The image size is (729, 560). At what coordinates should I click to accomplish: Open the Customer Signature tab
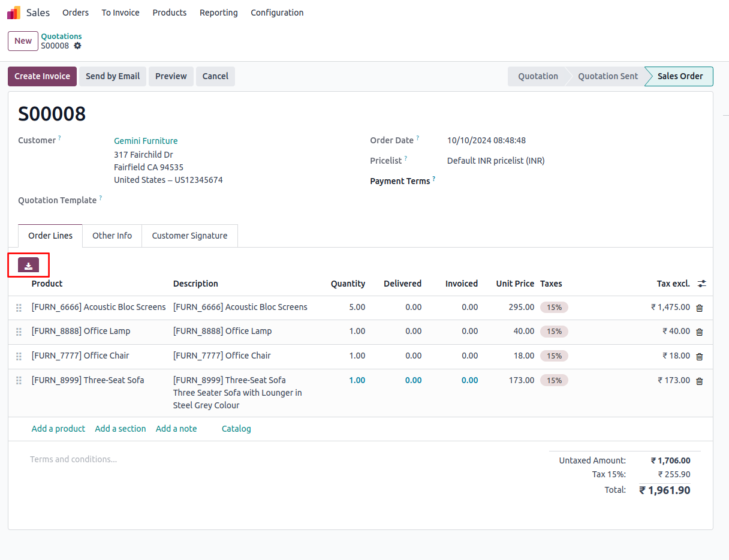coord(189,236)
